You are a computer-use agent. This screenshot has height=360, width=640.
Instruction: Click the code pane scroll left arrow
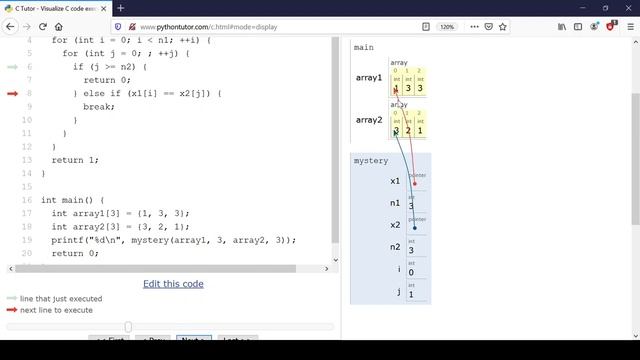[x=11, y=269]
